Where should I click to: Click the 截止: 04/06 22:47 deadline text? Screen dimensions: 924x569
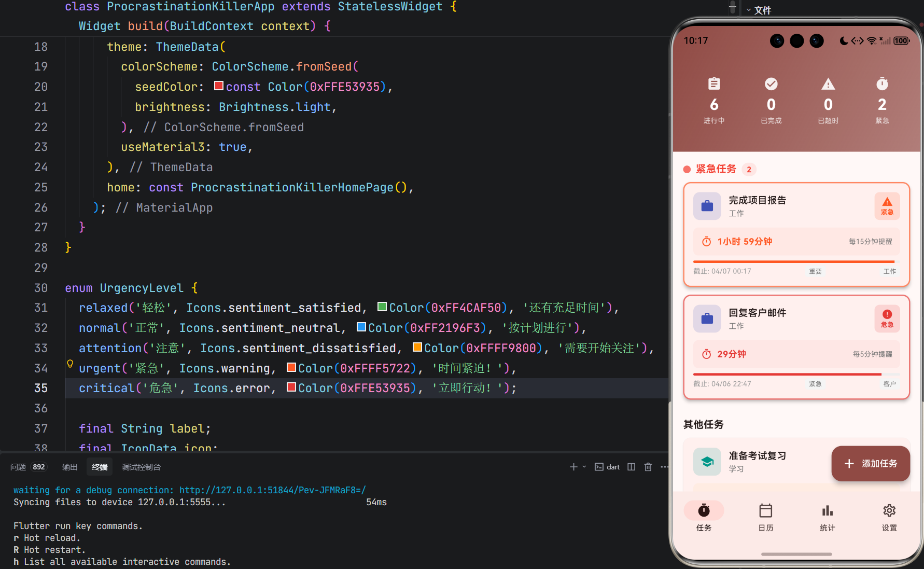tap(722, 384)
